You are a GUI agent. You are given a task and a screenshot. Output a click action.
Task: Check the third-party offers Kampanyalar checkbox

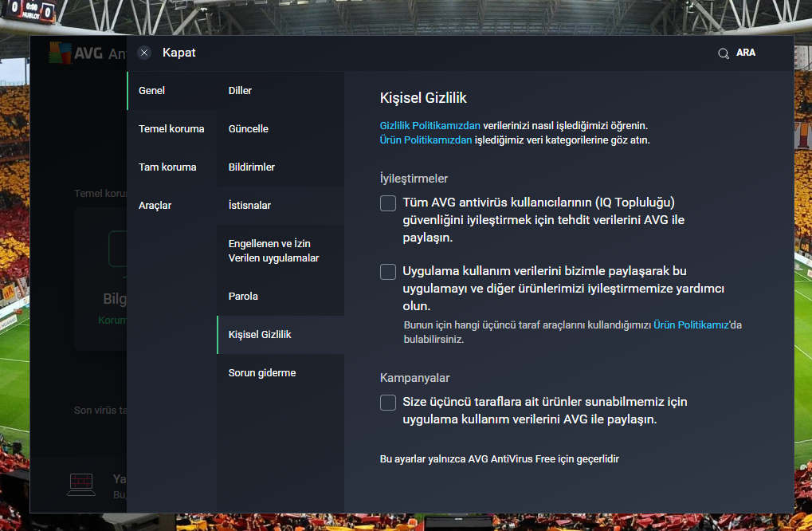click(x=388, y=403)
